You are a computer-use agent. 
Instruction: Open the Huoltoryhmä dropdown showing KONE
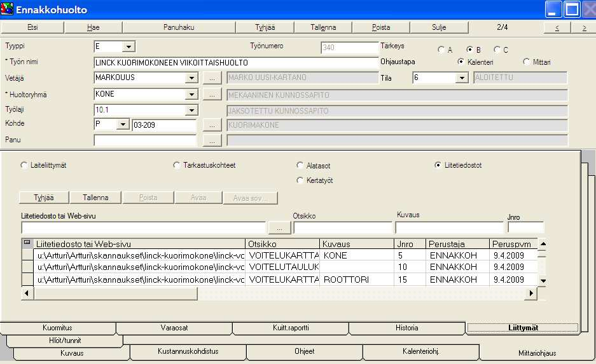[191, 95]
